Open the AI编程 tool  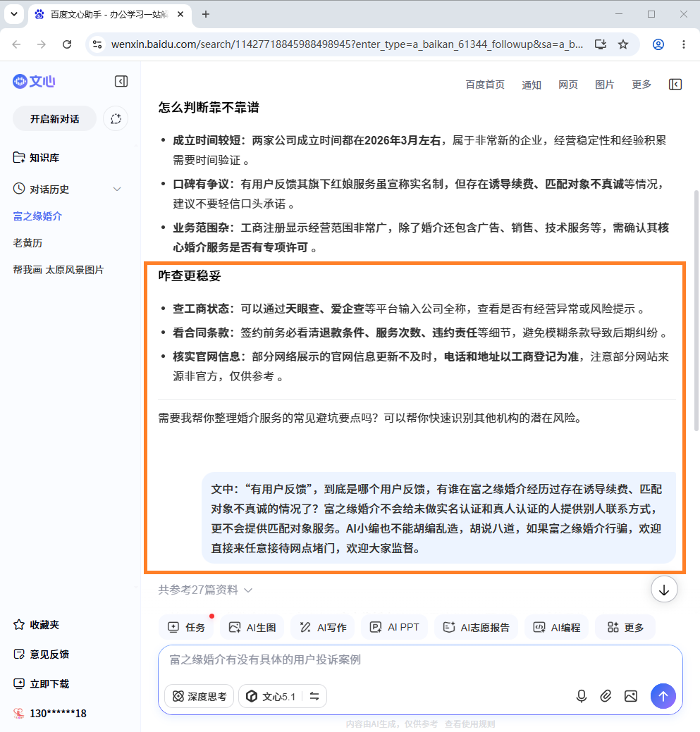click(x=557, y=628)
